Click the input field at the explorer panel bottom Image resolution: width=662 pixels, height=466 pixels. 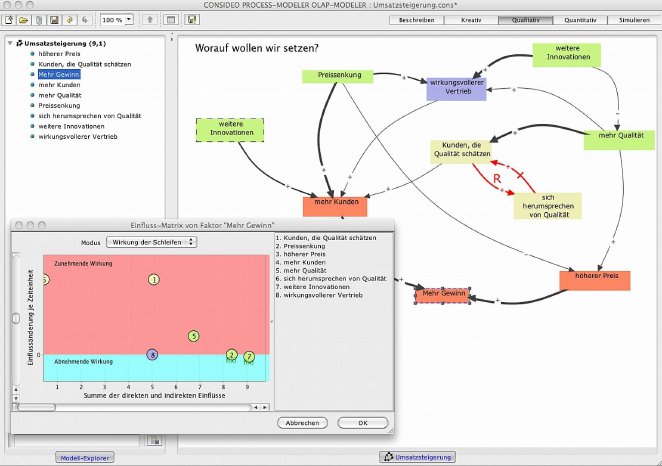(x=77, y=441)
